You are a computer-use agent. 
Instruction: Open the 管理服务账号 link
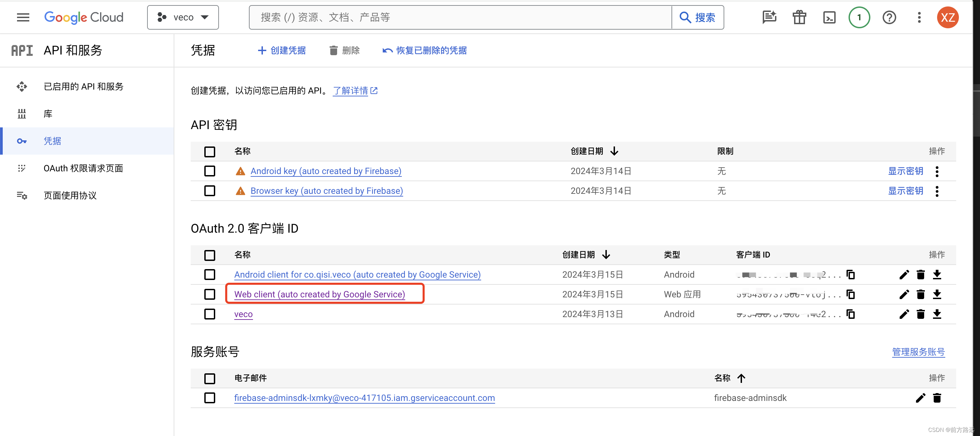point(918,352)
